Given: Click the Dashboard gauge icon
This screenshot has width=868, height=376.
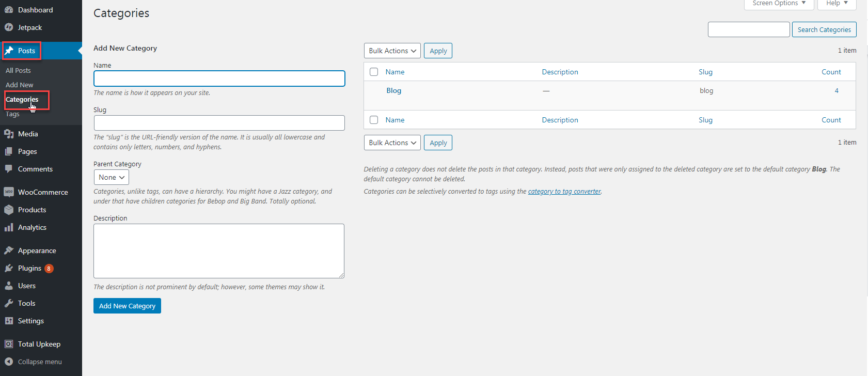Looking at the screenshot, I should (9, 10).
